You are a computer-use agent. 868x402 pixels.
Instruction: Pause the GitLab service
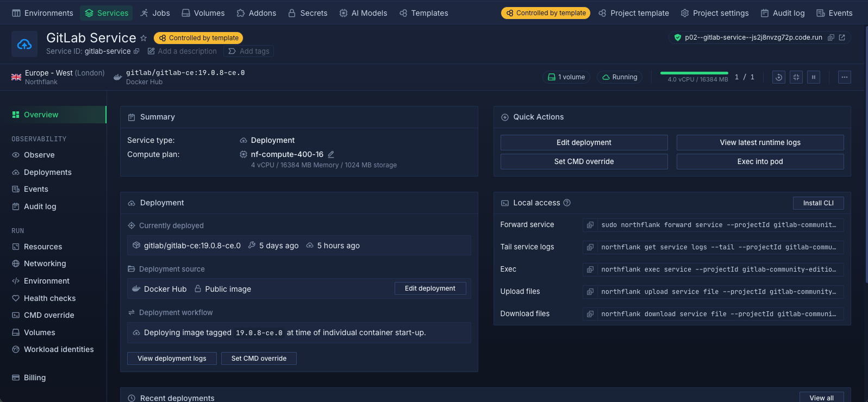(x=814, y=77)
